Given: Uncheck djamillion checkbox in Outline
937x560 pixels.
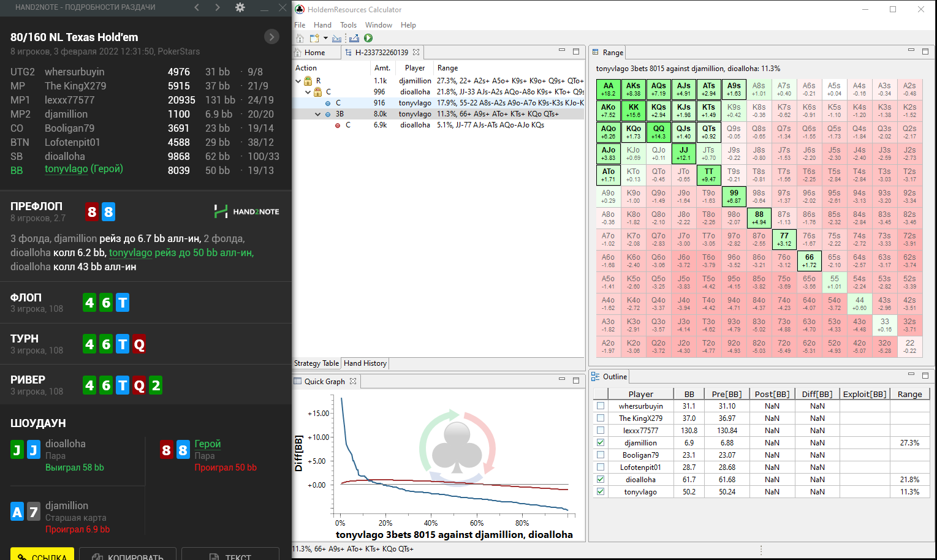Looking at the screenshot, I should pyautogui.click(x=601, y=442).
